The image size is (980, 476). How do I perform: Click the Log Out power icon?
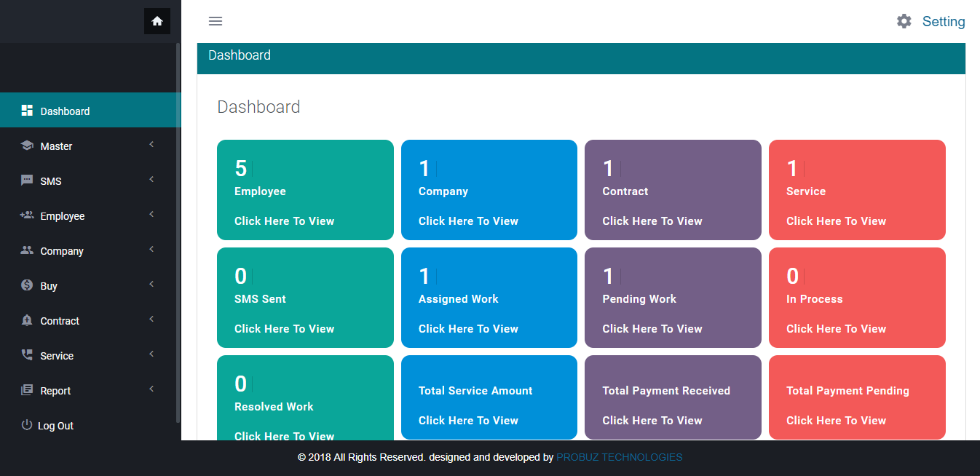coord(27,425)
